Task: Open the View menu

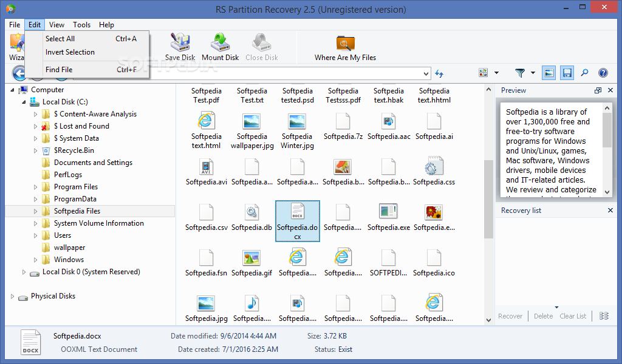Action: [x=56, y=24]
